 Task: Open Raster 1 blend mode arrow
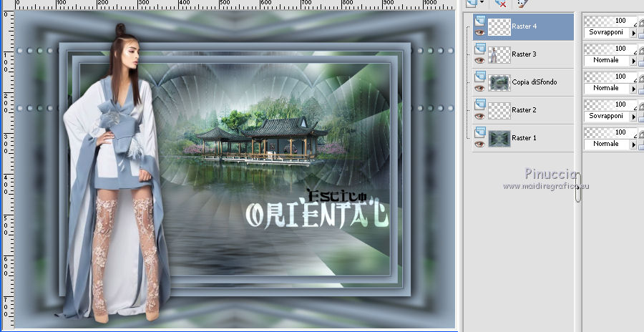(634, 145)
